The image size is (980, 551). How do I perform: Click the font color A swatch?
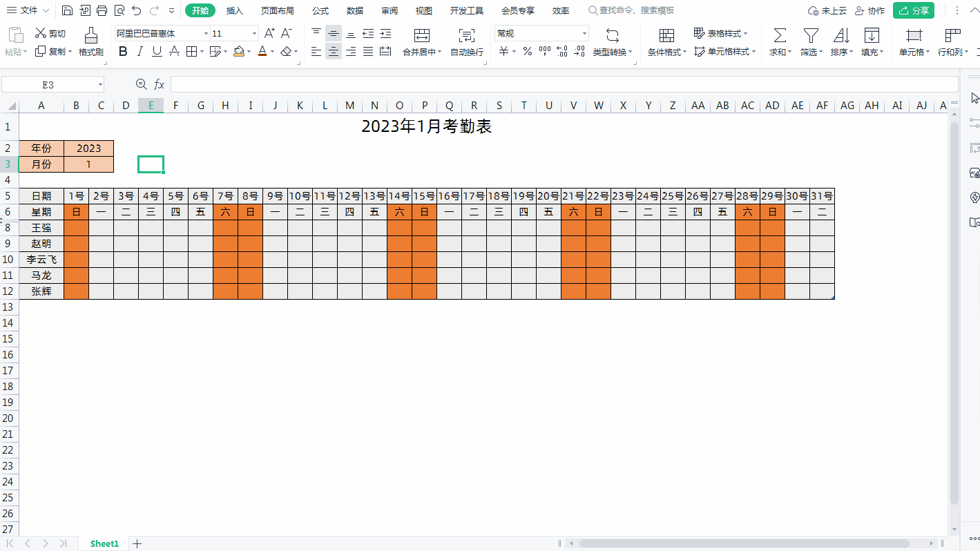click(x=262, y=51)
